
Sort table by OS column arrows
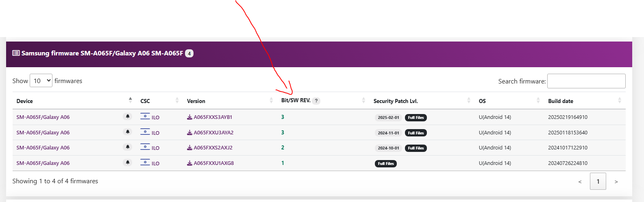pos(538,100)
